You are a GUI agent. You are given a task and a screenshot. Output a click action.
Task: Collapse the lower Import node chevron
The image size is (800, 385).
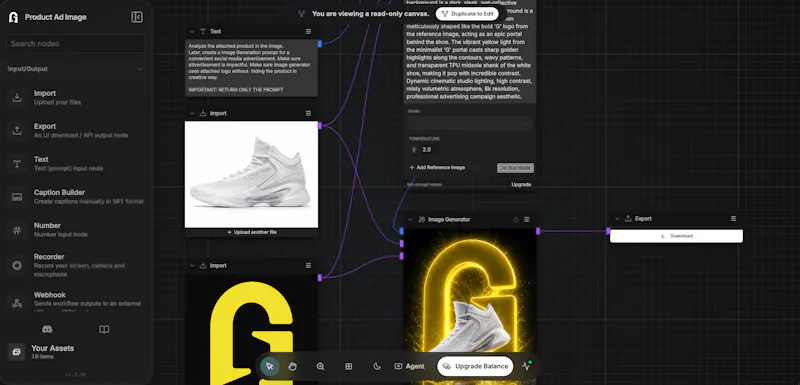coord(192,266)
